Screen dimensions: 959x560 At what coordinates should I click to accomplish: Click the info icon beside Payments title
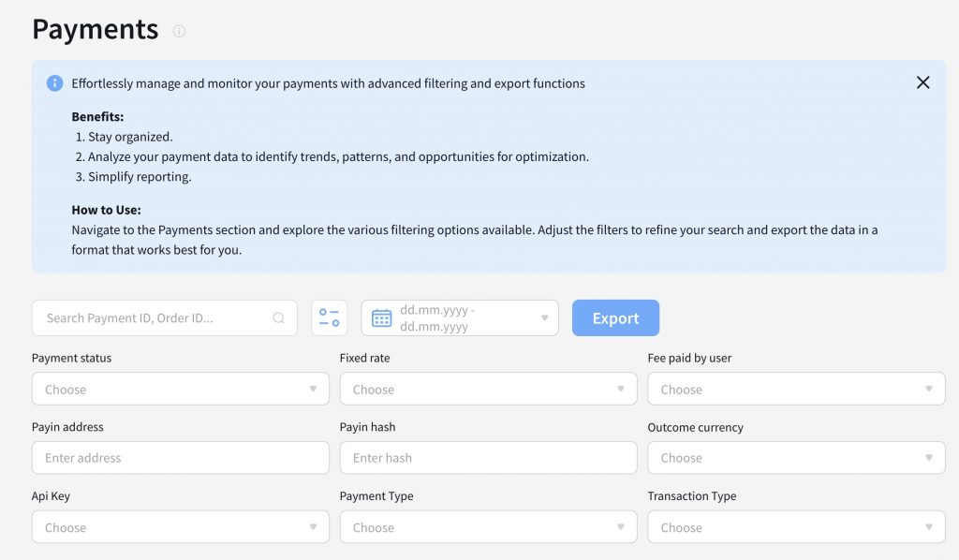[x=179, y=31]
